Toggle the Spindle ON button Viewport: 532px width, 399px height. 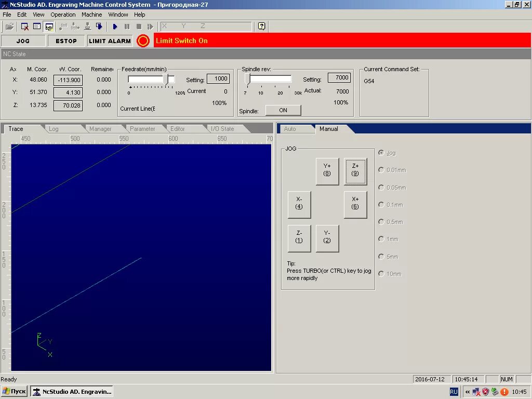[x=283, y=110]
